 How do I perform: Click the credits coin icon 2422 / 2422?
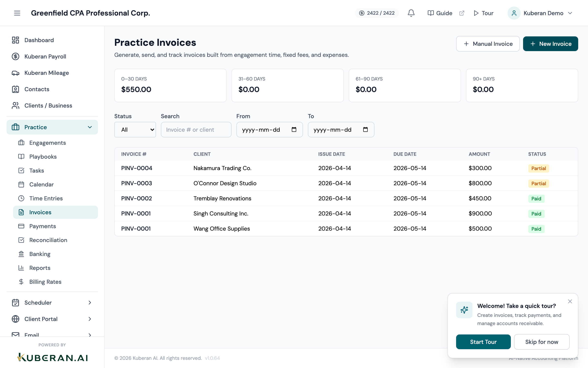[x=362, y=13]
